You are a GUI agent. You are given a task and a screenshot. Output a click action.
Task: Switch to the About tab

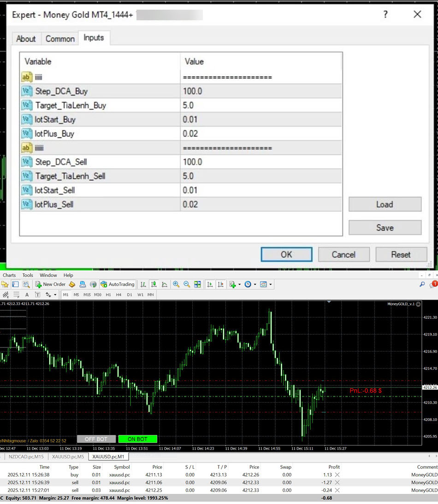[x=26, y=39]
